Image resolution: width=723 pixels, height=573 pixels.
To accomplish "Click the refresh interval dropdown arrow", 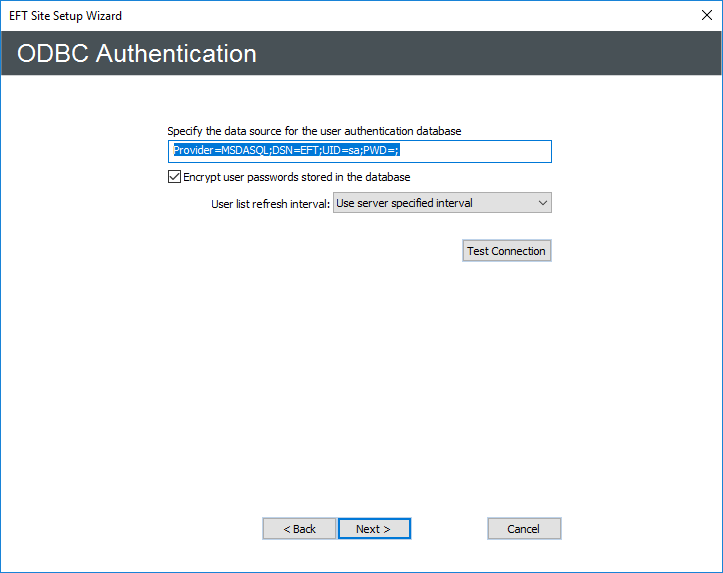I will [x=542, y=203].
